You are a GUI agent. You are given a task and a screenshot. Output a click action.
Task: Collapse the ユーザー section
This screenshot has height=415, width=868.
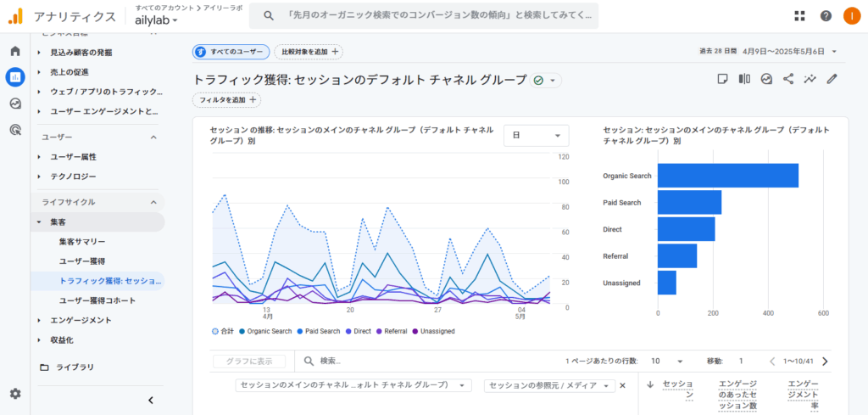coord(154,137)
